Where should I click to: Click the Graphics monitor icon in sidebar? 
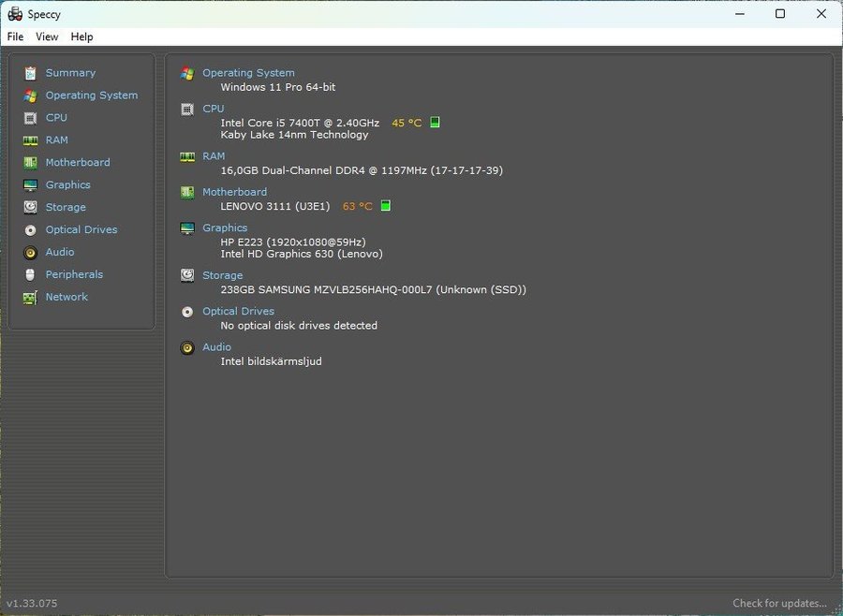point(31,185)
